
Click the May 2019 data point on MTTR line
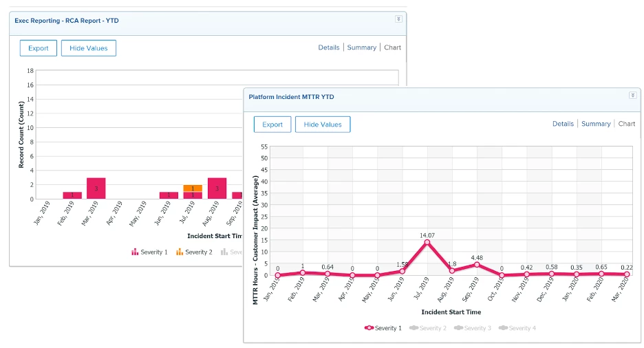click(377, 275)
